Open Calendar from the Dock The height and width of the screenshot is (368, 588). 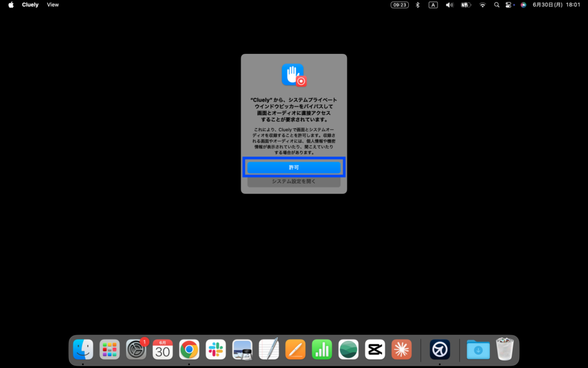163,350
